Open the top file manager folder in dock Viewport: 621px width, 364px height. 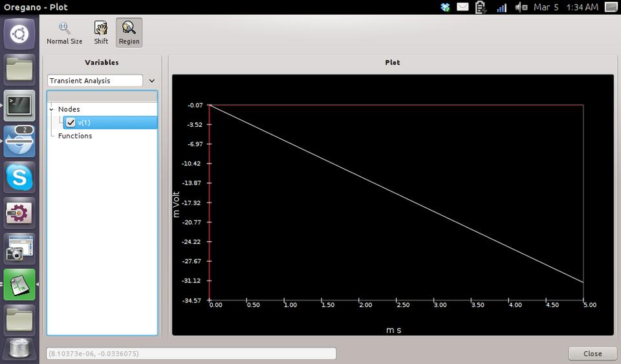(x=19, y=69)
